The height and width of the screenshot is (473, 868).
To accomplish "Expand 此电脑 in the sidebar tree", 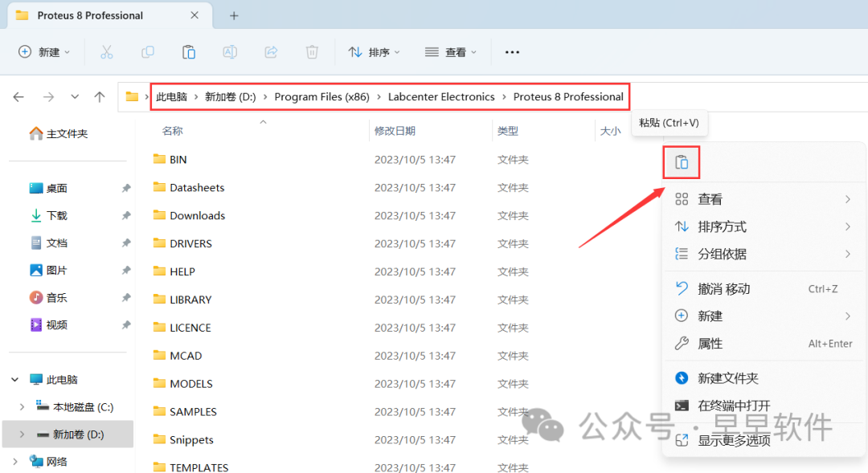I will tap(14, 378).
